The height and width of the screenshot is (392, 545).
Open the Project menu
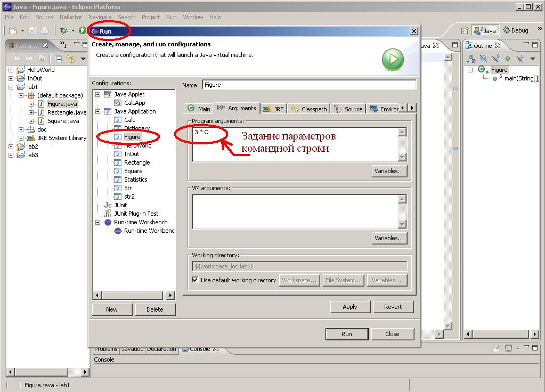pos(150,17)
